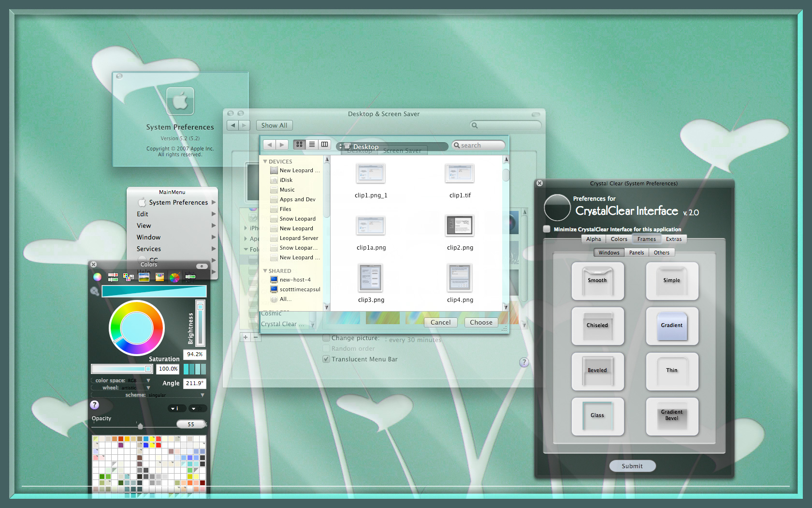The width and height of the screenshot is (812, 508).
Task: Go forward in the file dialog
Action: tap(282, 144)
